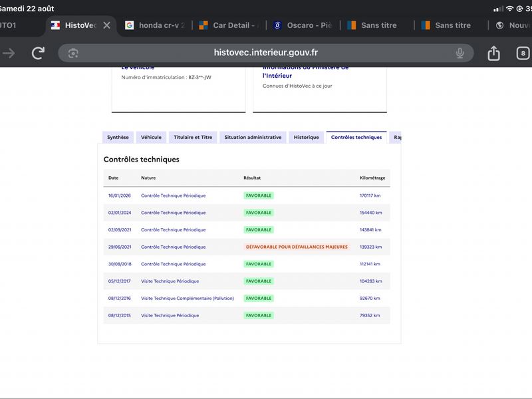Tap the Wi-Fi status icon
The width and height of the screenshot is (532, 399).
click(509, 9)
